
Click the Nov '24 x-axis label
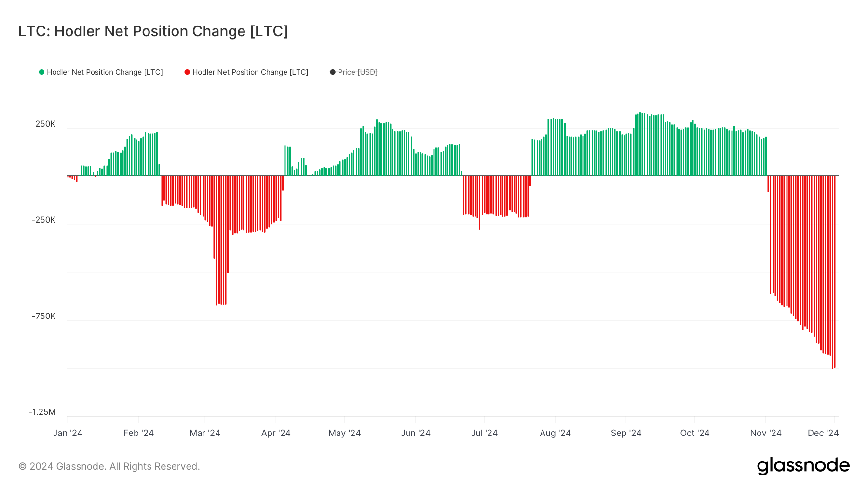[766, 433]
